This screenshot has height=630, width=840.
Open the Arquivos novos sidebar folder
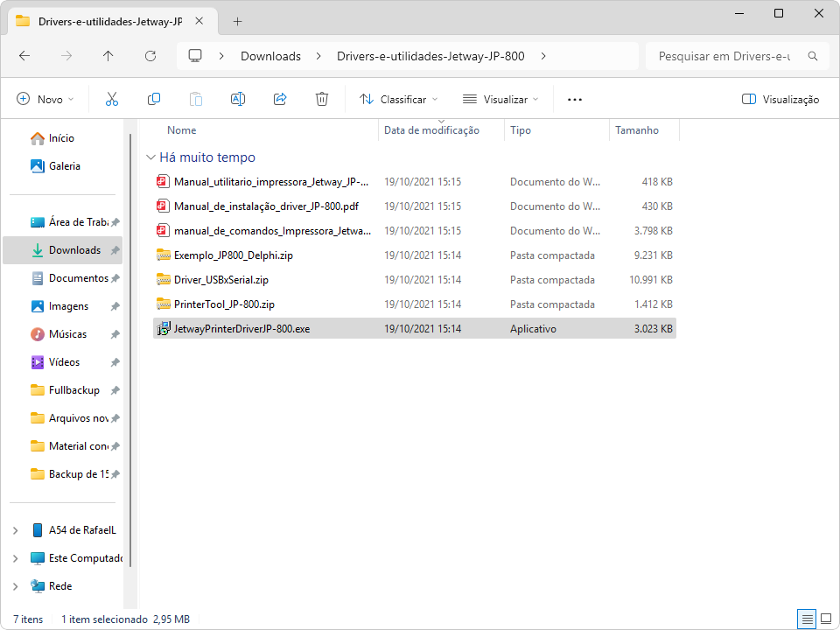click(70, 418)
